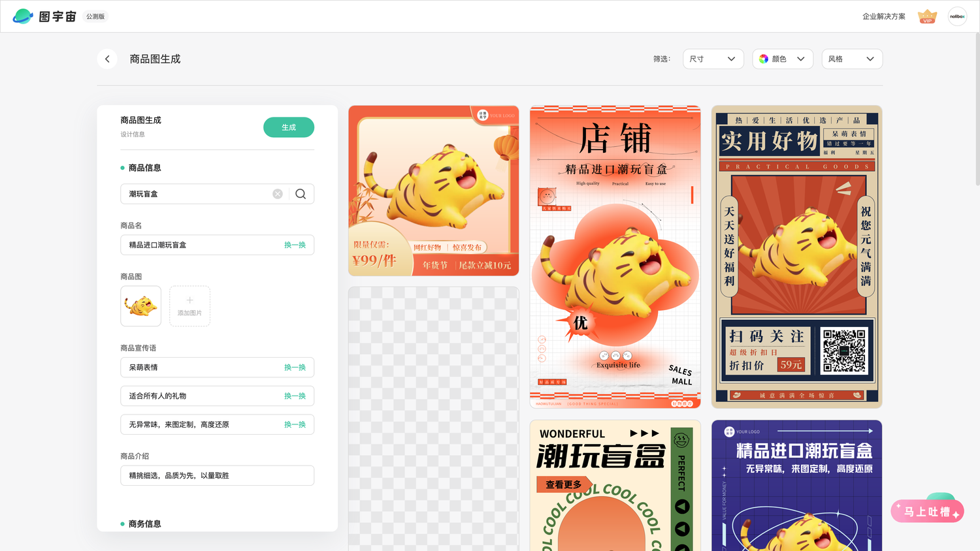Select the 实用好物 retro poster template
Screen dimensions: 980x551
pyautogui.click(x=796, y=257)
